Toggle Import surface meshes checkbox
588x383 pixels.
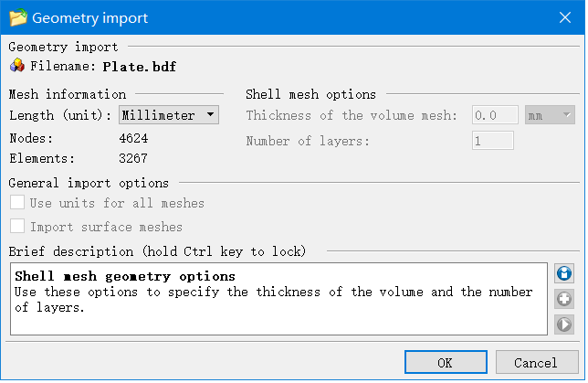point(17,227)
